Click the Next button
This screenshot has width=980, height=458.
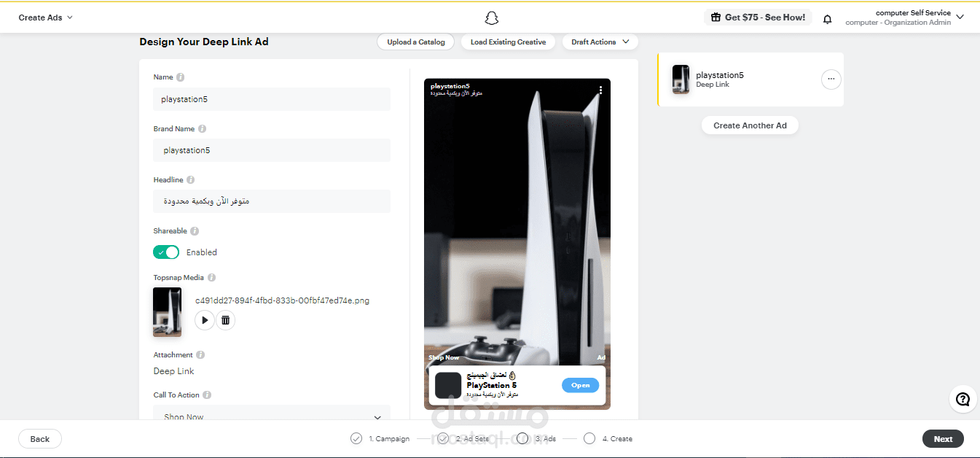[943, 439]
